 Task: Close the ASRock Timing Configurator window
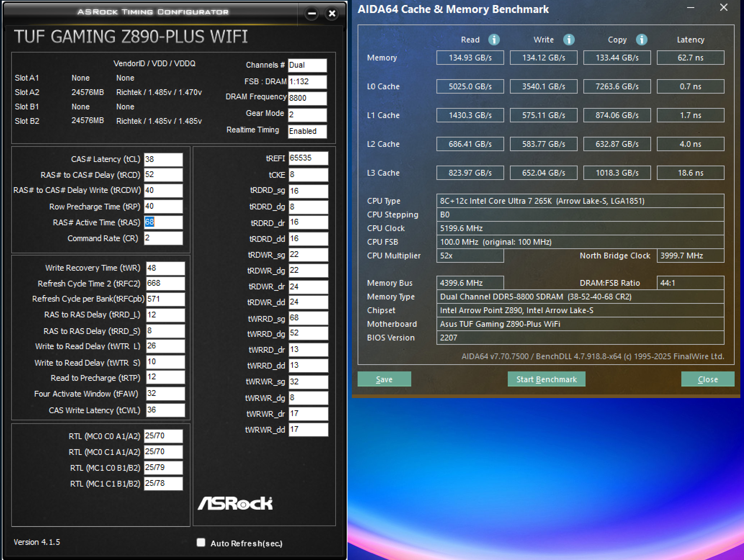[332, 14]
